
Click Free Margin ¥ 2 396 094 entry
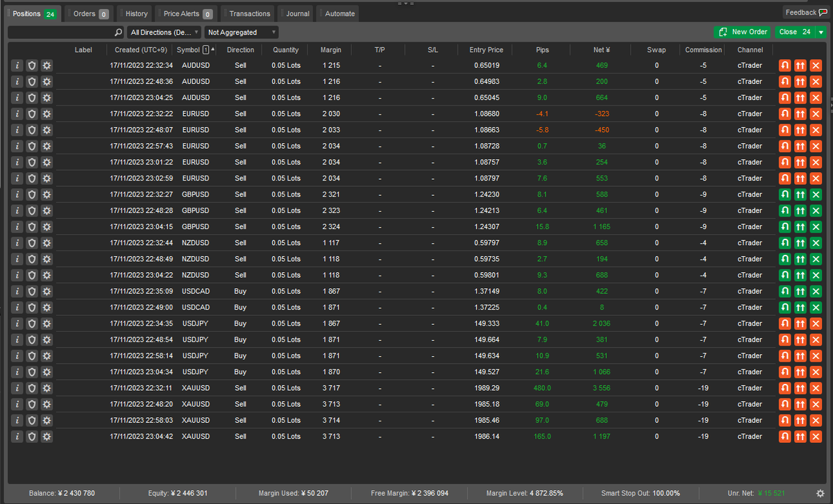(410, 494)
